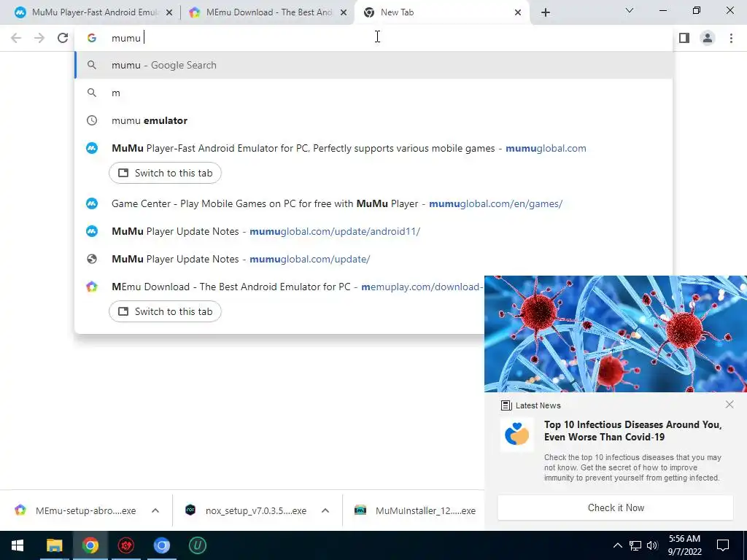Open MuMu Player Update Notes mumuglobal.com/update/ suggestion
Screen dimensions: 747x560
373,259
